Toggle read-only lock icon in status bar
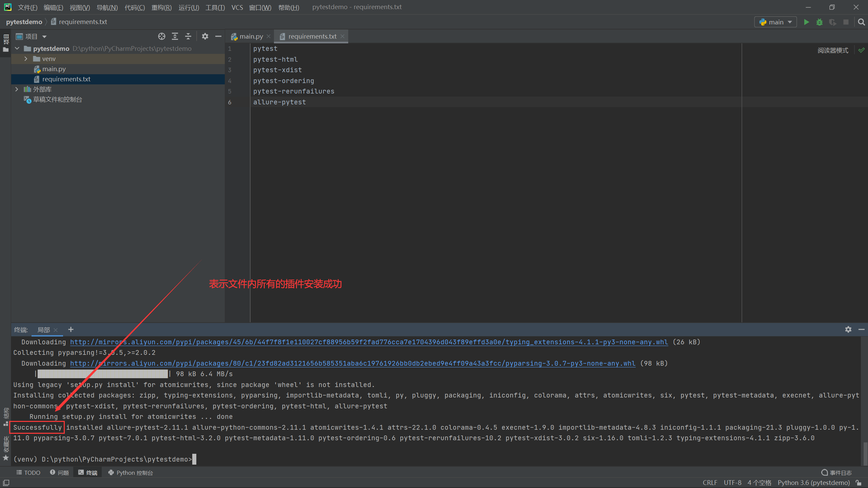Viewport: 868px width, 488px height. point(859,483)
